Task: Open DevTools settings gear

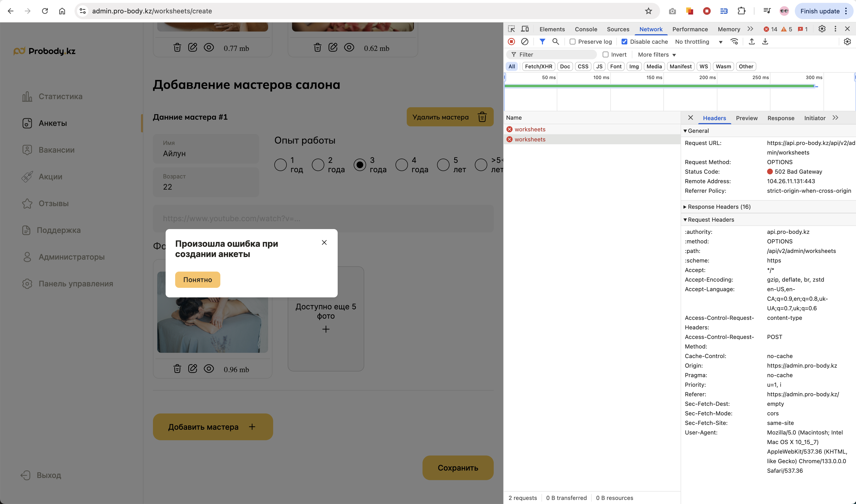Action: (x=822, y=29)
